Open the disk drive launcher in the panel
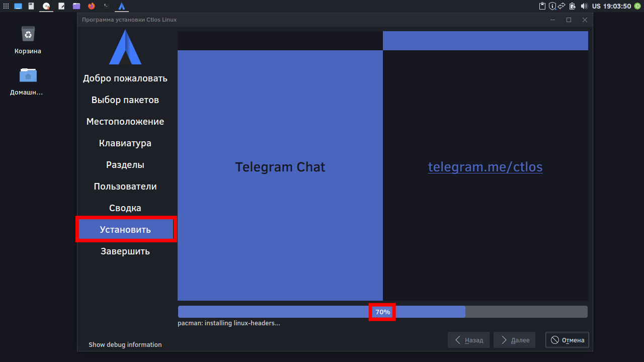The height and width of the screenshot is (362, 644). click(32, 6)
